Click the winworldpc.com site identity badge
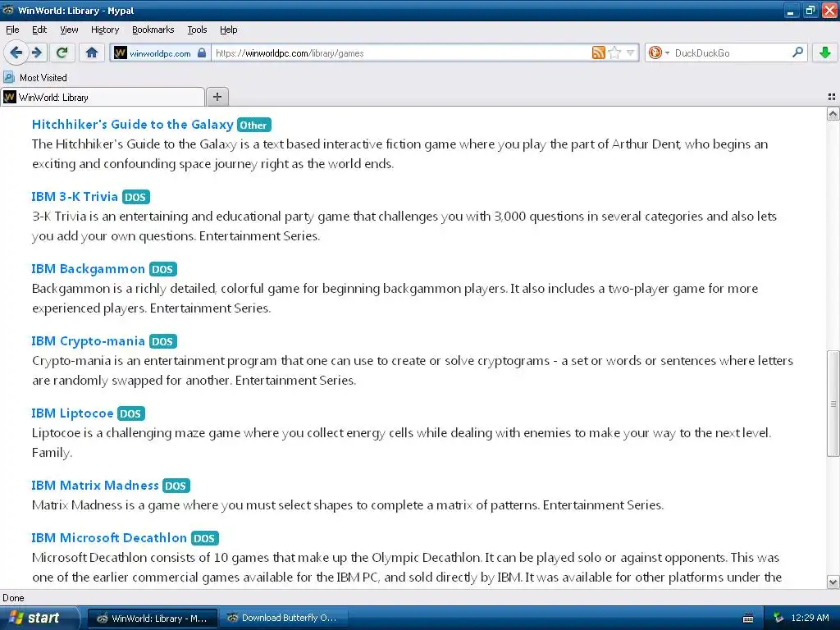Viewport: 840px width, 630px height. click(160, 53)
